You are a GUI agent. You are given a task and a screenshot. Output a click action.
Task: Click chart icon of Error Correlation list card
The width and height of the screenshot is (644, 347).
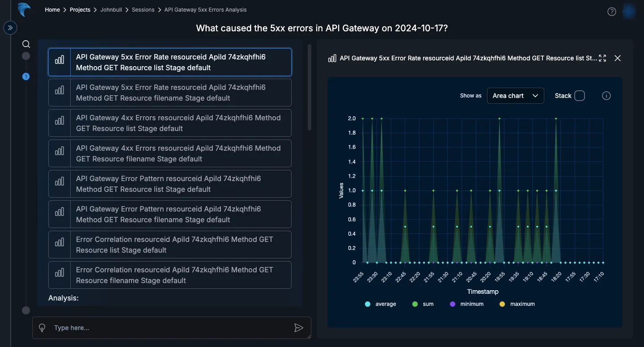click(x=59, y=242)
